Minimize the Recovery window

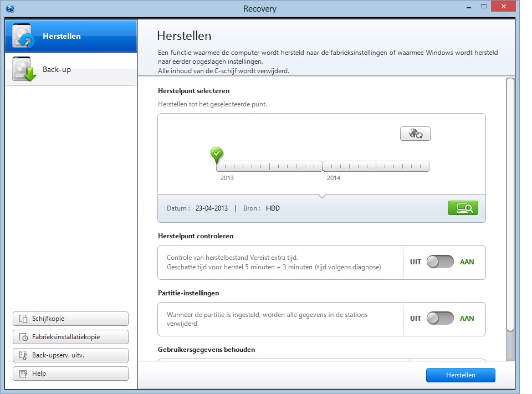469,7
